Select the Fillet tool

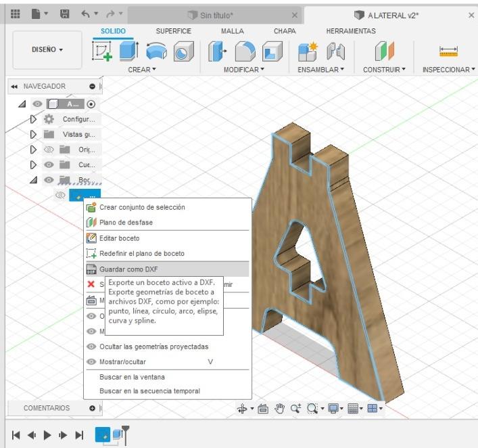click(x=245, y=51)
